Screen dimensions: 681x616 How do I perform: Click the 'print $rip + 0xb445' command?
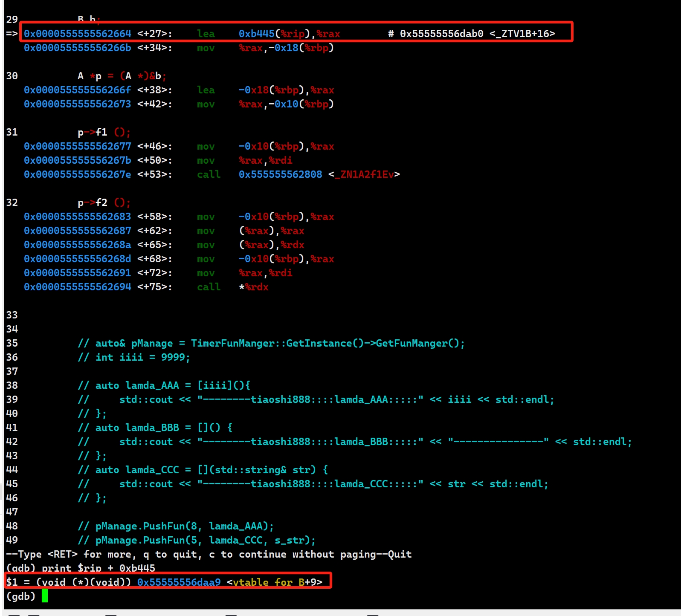(99, 568)
